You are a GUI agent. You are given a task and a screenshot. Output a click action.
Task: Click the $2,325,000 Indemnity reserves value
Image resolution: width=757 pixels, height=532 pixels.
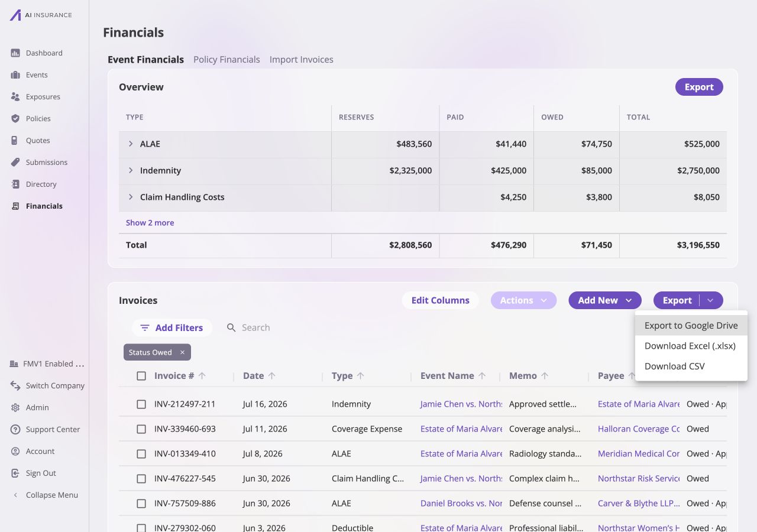tap(410, 171)
